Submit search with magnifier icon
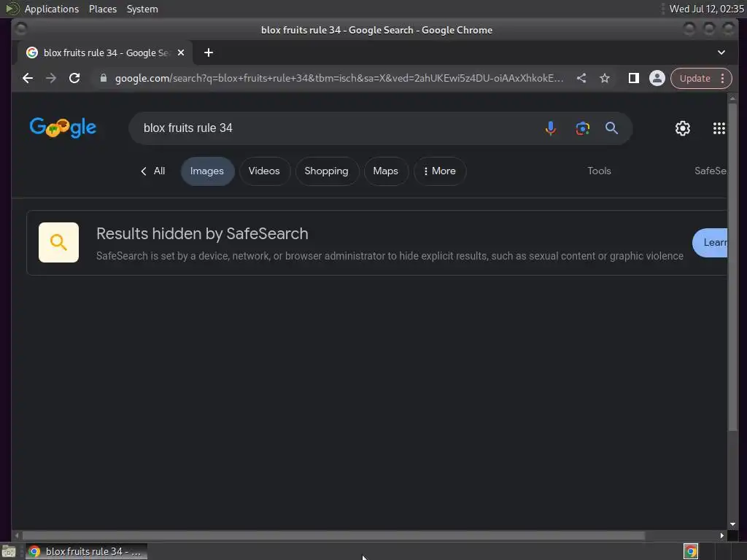 click(612, 128)
